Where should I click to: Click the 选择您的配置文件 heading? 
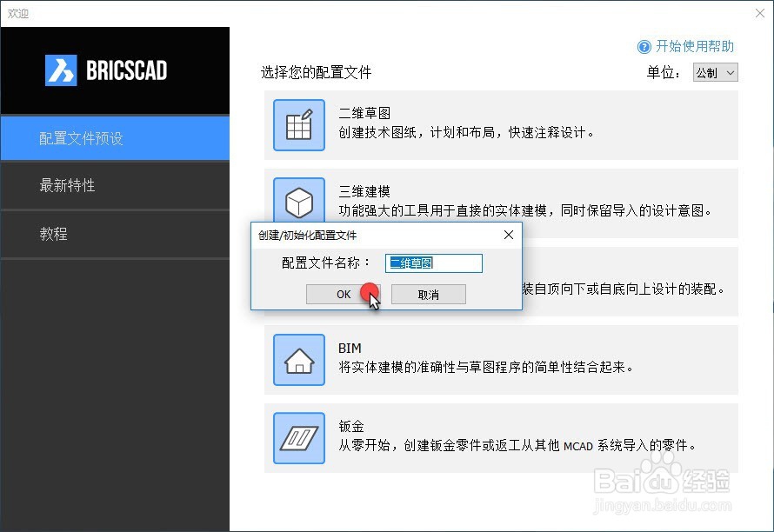pos(316,72)
